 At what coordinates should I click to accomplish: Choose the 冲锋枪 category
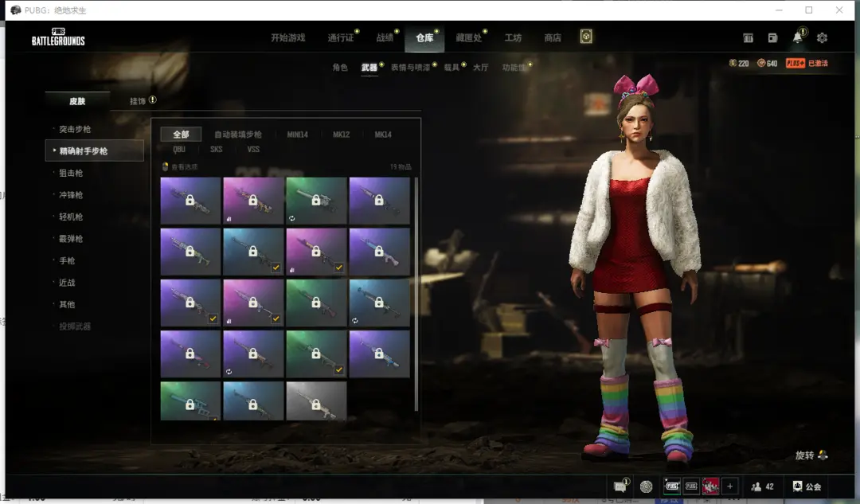(x=71, y=195)
